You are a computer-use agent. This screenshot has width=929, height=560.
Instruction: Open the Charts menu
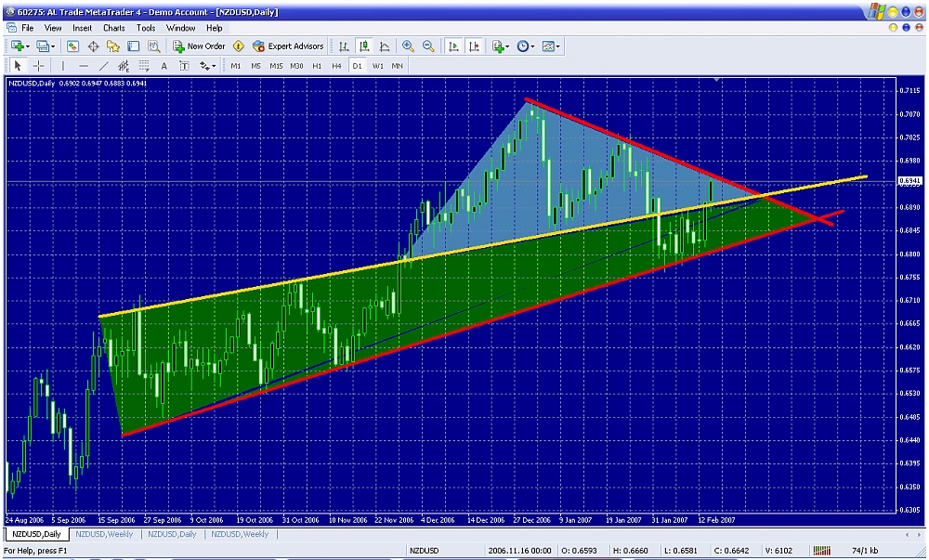click(114, 28)
